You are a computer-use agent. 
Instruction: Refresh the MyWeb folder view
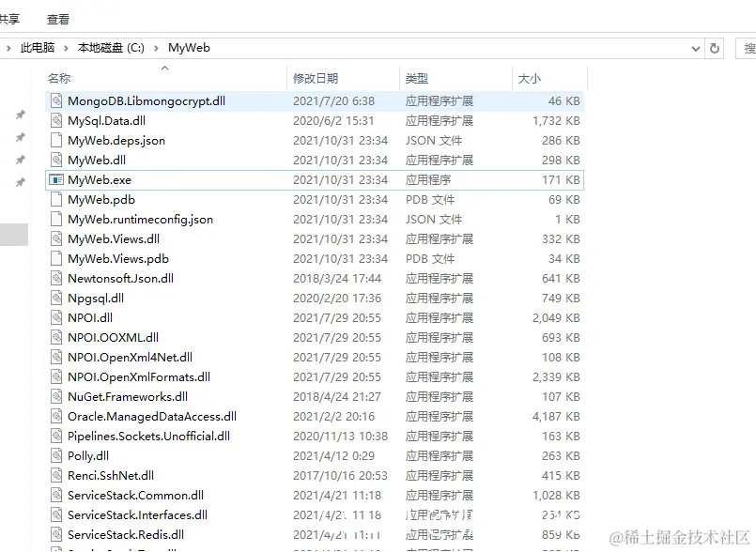[715, 48]
